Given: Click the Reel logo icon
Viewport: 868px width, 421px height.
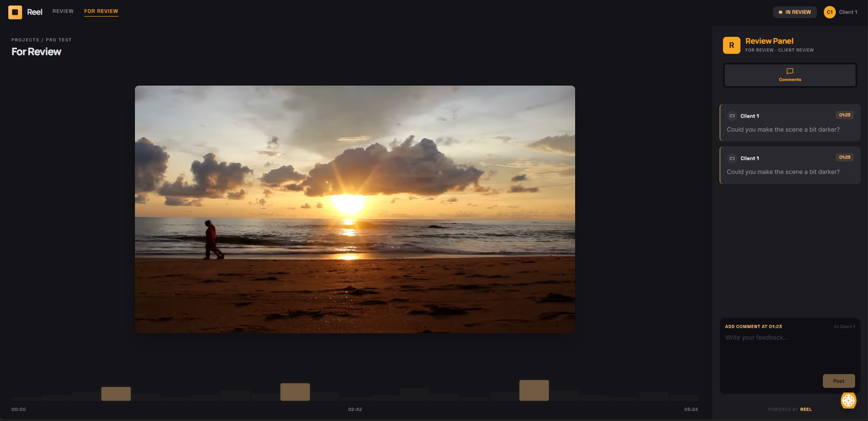Looking at the screenshot, I should [x=15, y=12].
